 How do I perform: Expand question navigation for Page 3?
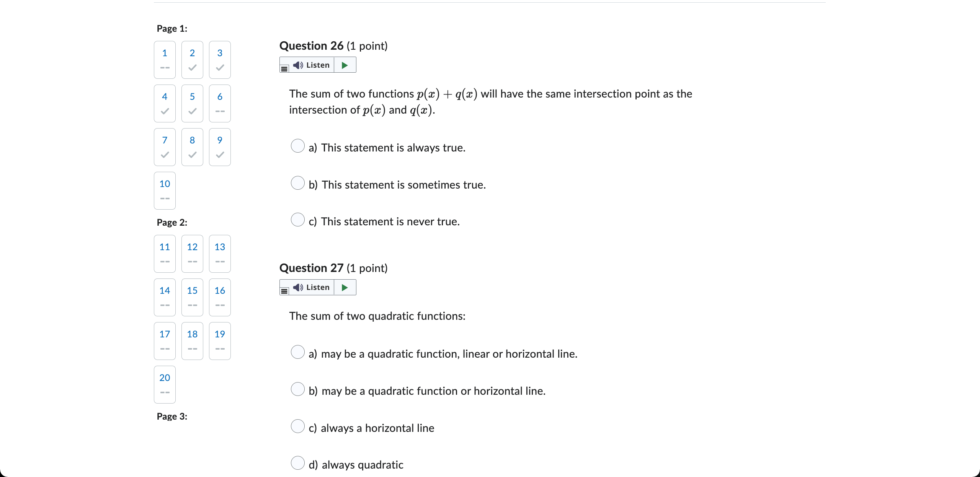point(171,416)
